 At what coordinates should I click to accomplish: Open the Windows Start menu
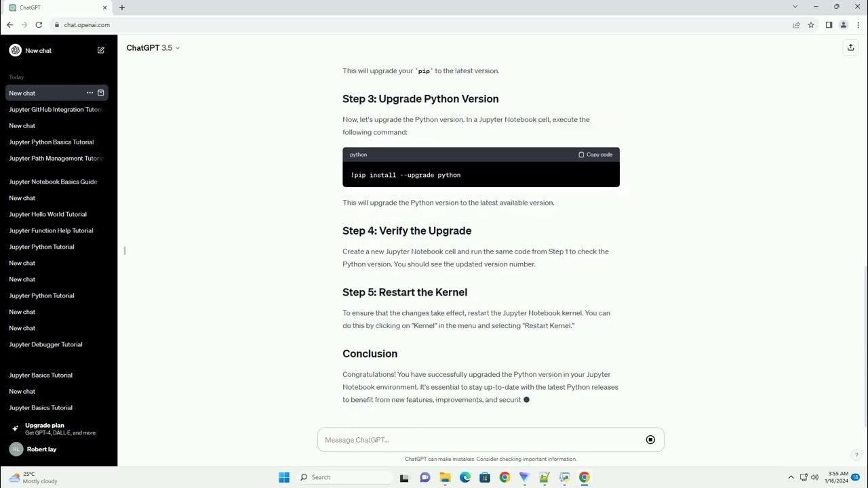pos(284,477)
